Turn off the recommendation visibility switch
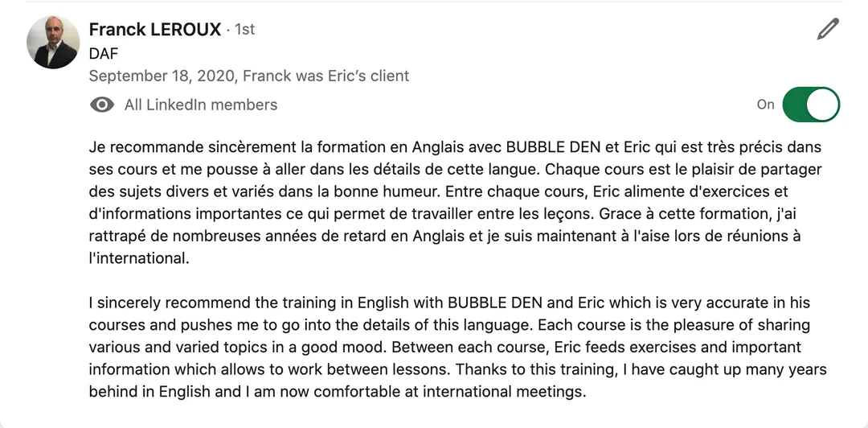This screenshot has width=868, height=428. coord(810,105)
